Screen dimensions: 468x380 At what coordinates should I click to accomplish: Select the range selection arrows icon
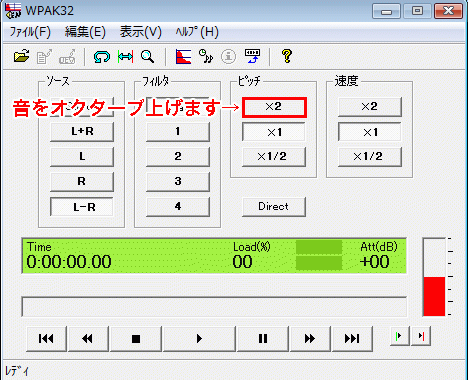pos(125,57)
